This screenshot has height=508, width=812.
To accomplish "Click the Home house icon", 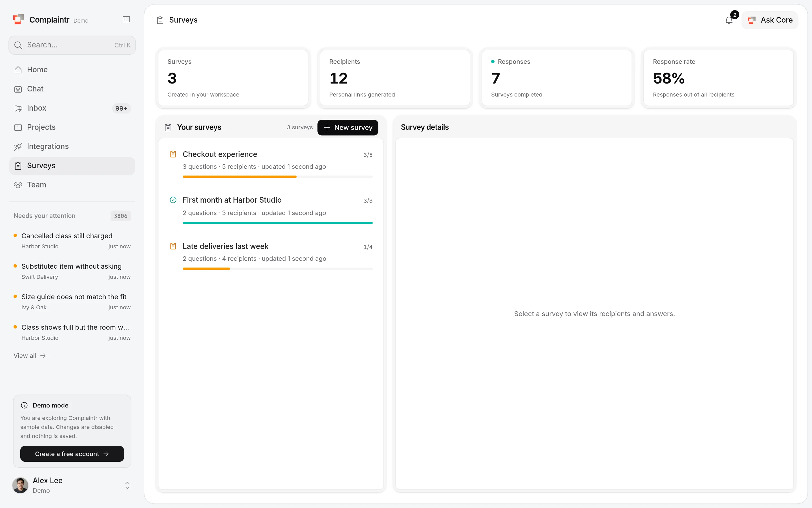I will tap(18, 70).
